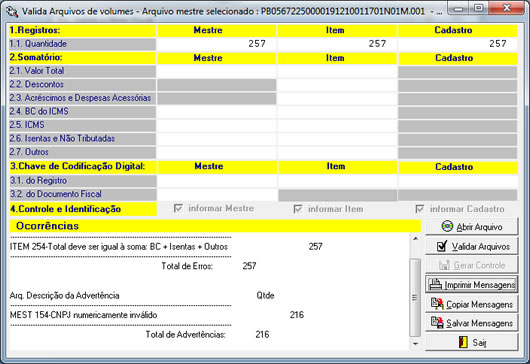Click the Sair door icon
The width and height of the screenshot is (530, 364).
point(463,342)
